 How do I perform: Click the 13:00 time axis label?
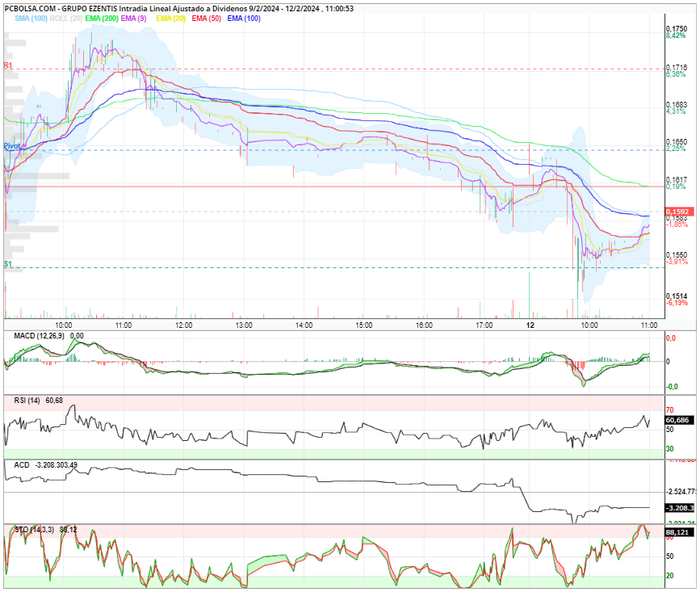(244, 325)
